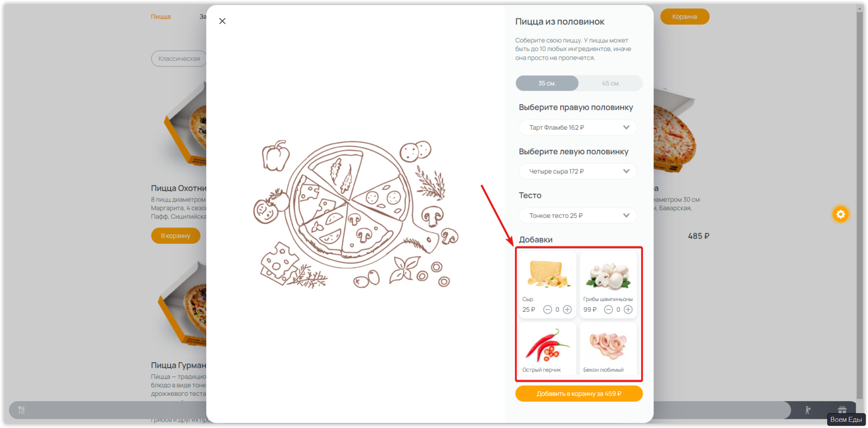Screen dimensions: 868x428
Task: Decrease cheese topping quantity with minus
Action: (x=547, y=310)
